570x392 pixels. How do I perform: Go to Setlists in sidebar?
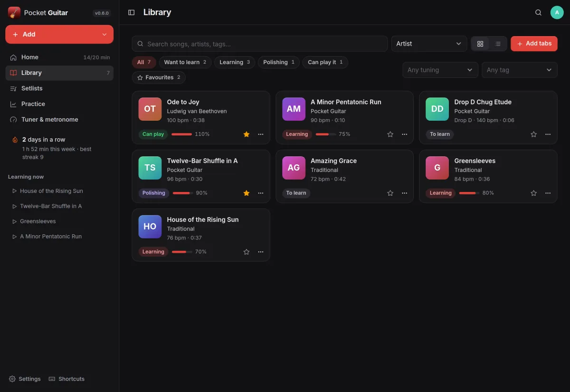tap(59, 88)
